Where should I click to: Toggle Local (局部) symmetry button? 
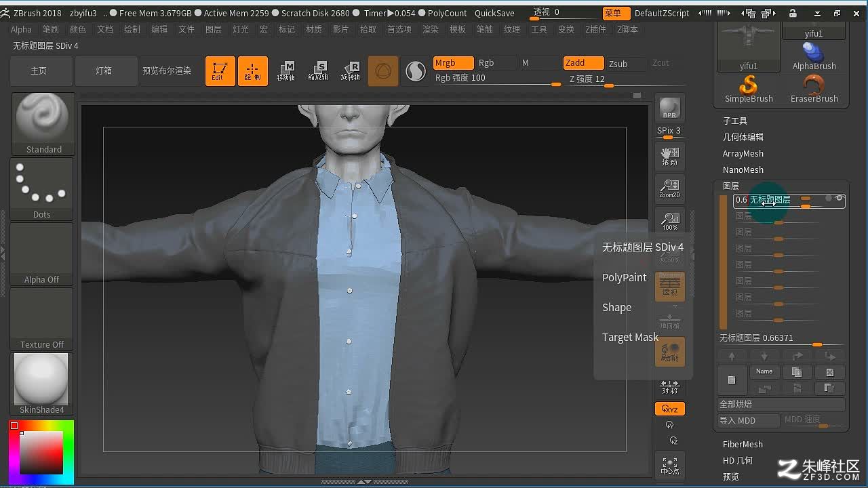point(670,352)
